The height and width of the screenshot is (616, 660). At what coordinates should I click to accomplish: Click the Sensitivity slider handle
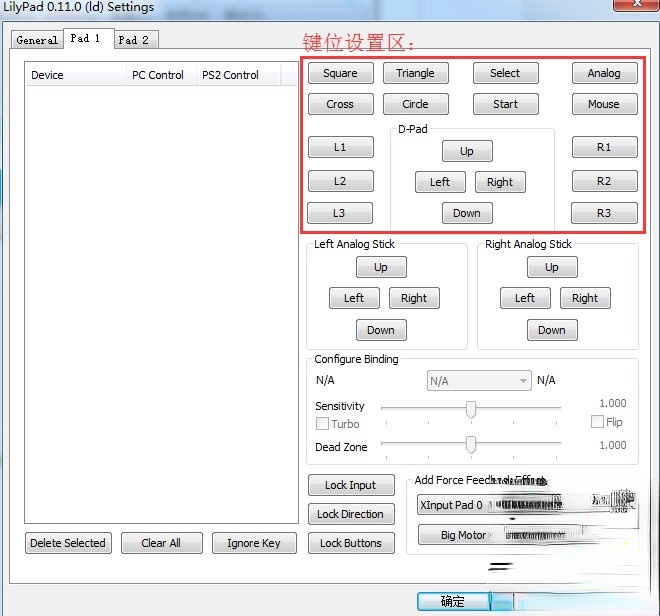[471, 409]
